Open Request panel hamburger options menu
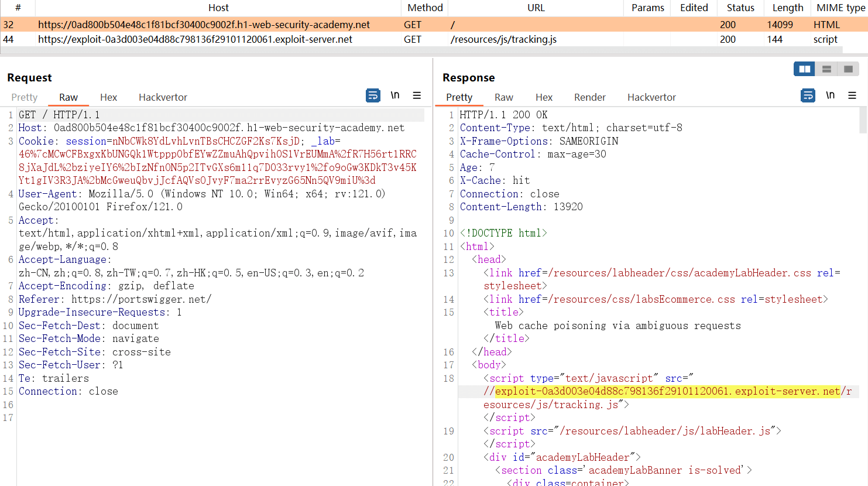Viewport: 868px width, 486px height. (417, 95)
